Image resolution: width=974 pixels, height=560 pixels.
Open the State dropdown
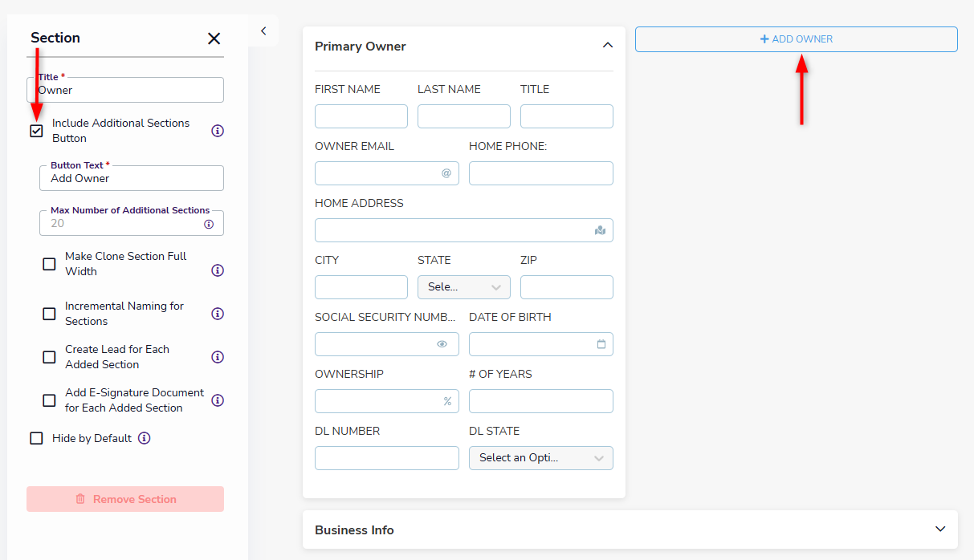[464, 287]
